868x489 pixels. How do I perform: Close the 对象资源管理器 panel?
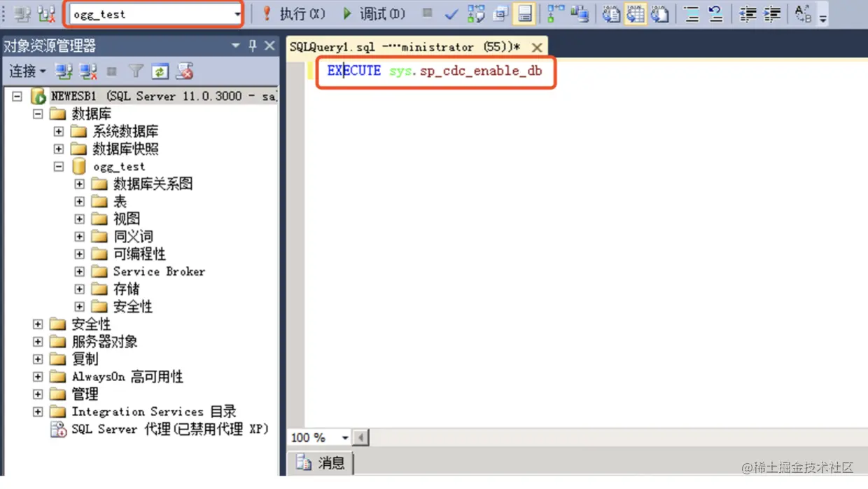[x=269, y=46]
